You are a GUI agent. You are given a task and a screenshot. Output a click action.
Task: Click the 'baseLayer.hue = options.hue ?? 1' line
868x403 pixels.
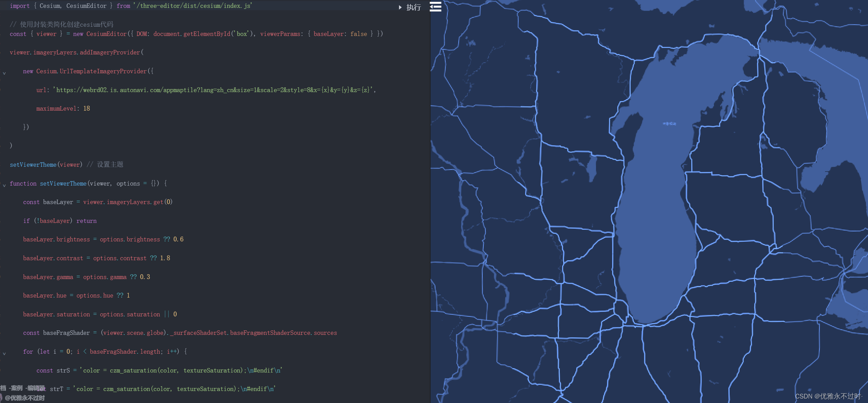click(x=76, y=295)
